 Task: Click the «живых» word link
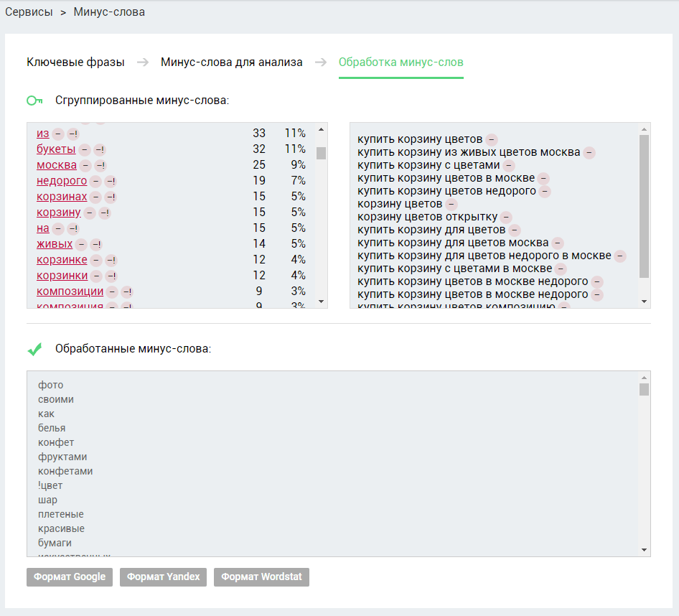click(x=55, y=244)
